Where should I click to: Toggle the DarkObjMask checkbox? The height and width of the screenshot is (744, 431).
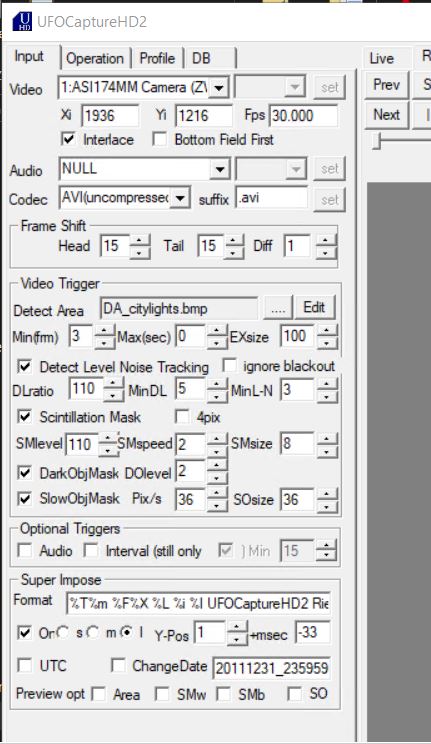(25, 473)
